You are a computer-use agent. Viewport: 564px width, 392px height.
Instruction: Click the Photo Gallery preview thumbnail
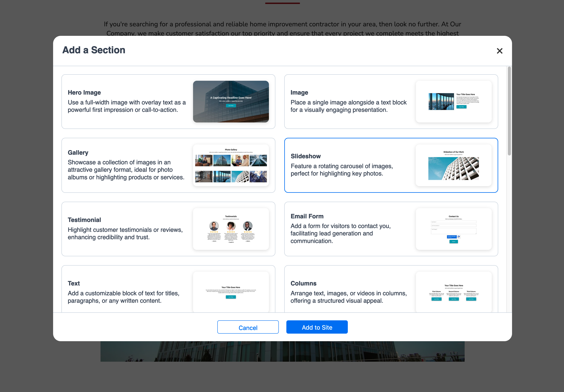click(231, 165)
